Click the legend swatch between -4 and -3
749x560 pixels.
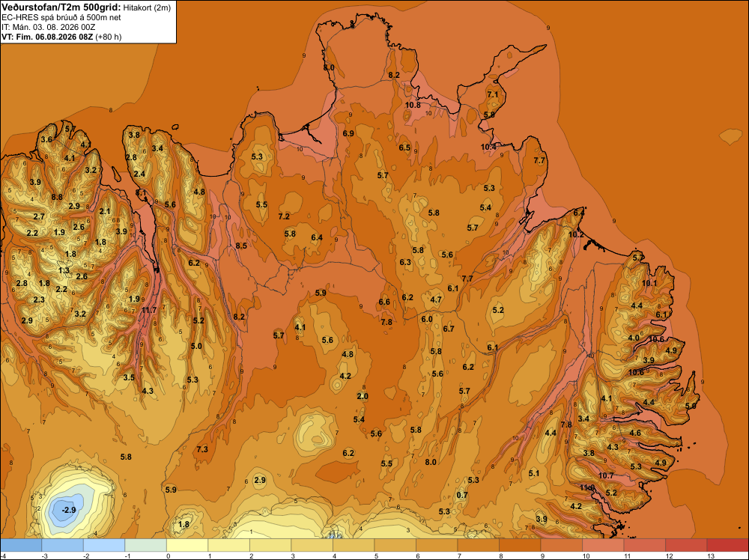[x=21, y=545]
